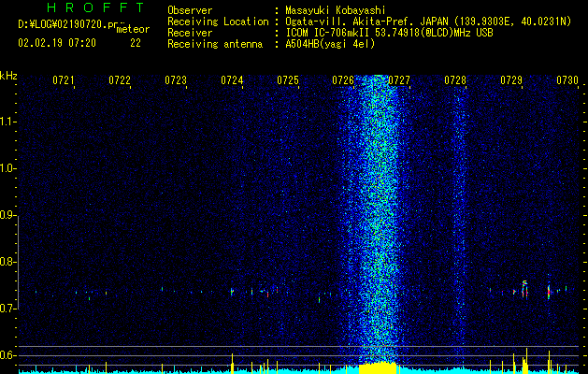Image resolution: width=588 pixels, height=374 pixels.
Task: Click the 0730 time marker
Action: (x=567, y=79)
